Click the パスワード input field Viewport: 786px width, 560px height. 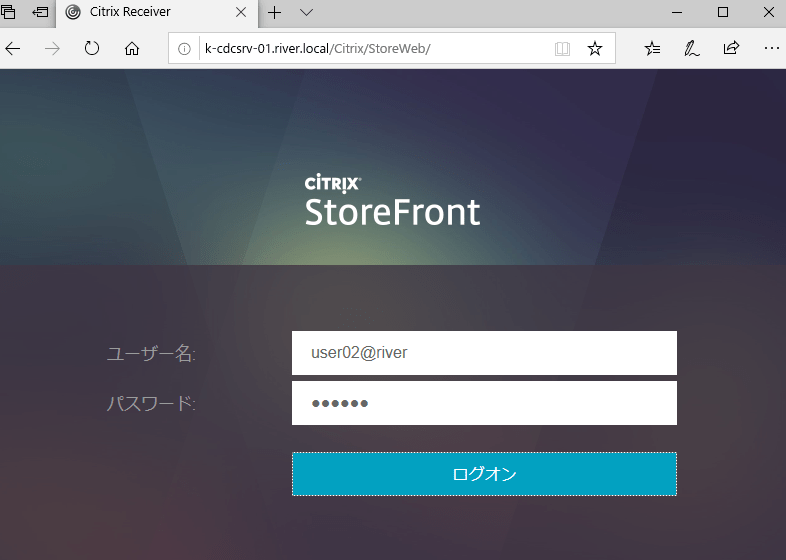coord(484,403)
